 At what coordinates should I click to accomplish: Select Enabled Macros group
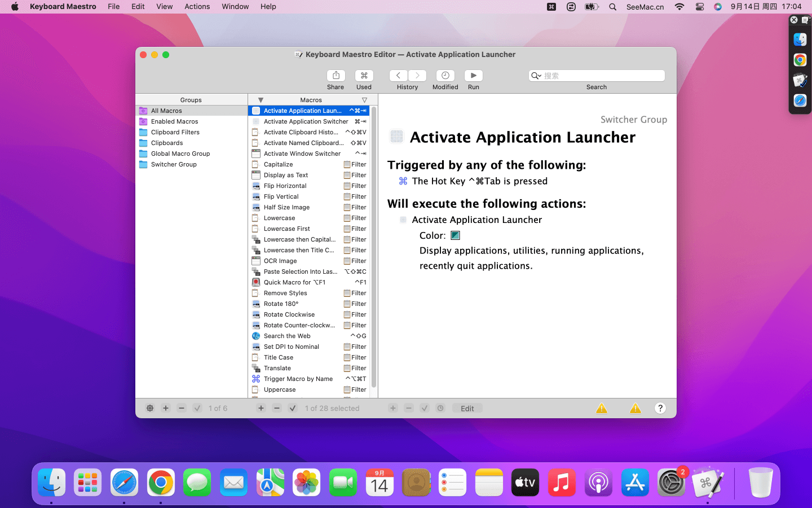pos(192,121)
